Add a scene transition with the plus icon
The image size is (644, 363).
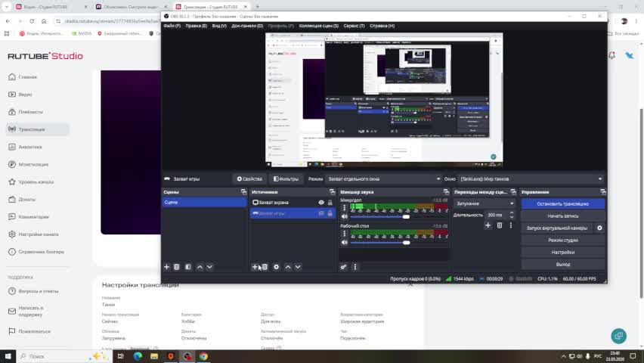[488, 225]
